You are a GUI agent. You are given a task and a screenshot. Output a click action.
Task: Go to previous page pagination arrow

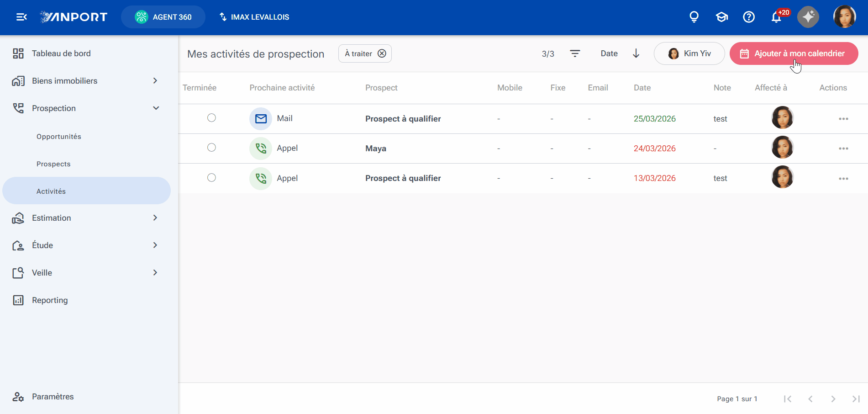point(810,399)
